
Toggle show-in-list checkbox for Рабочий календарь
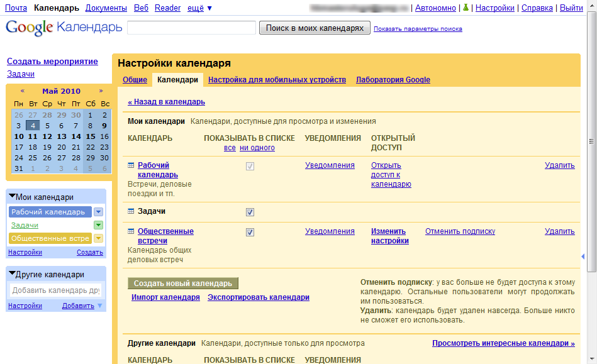point(250,167)
